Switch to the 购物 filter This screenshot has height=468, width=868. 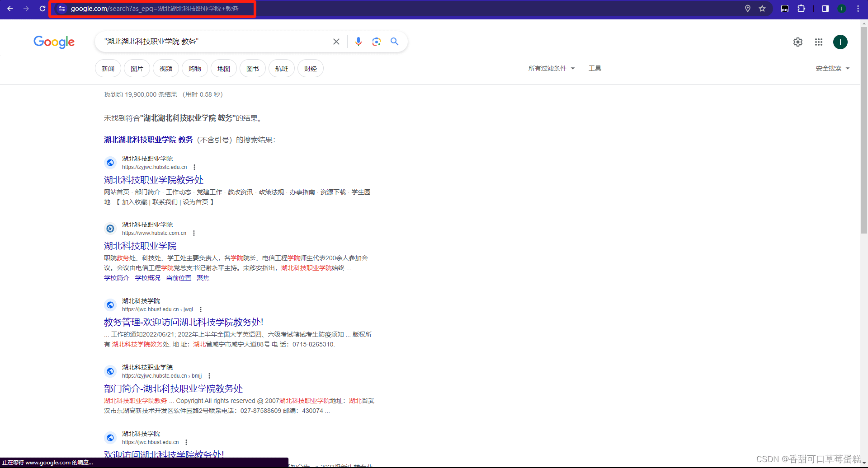pyautogui.click(x=195, y=69)
